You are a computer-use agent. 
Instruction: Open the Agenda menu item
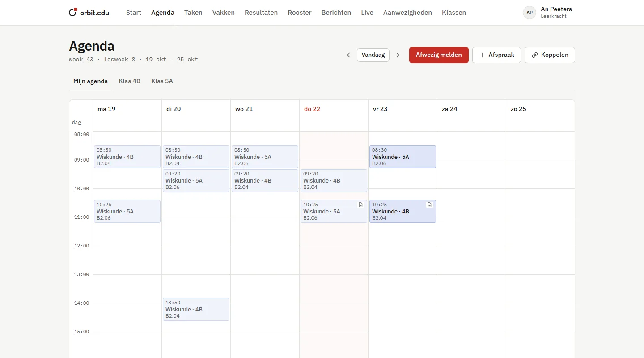pyautogui.click(x=163, y=13)
